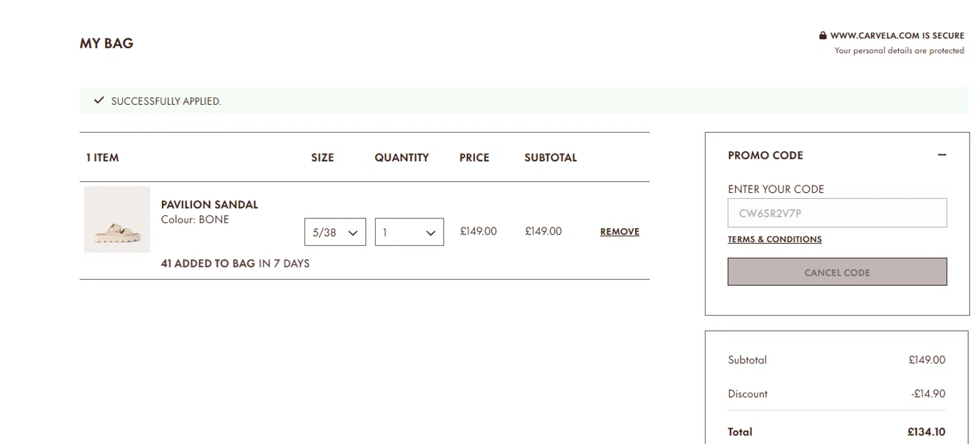This screenshot has height=444, width=980.
Task: Open the Terms & Conditions link
Action: (775, 239)
